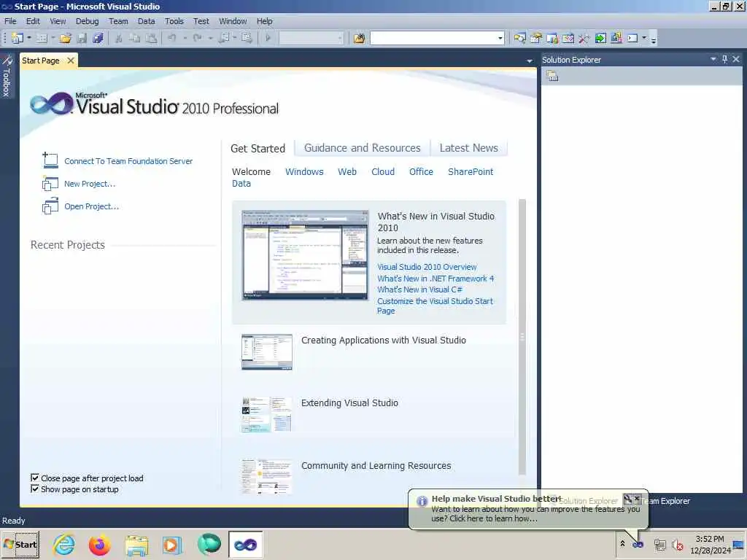Screen dimensions: 747x560
Task: Toggle Show page on startup checkbox
Action: (35, 489)
